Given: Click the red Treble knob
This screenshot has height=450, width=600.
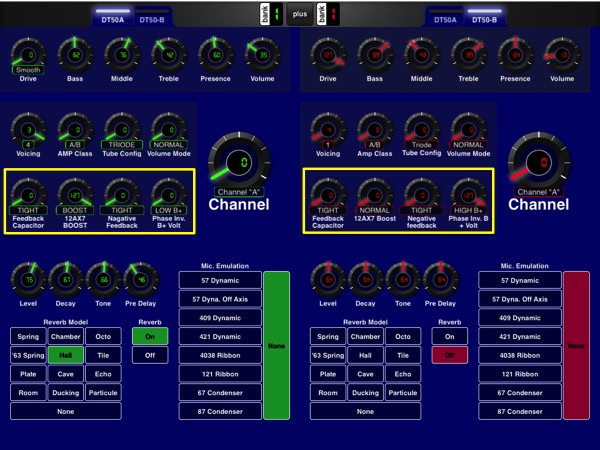Looking at the screenshot, I should point(468,55).
